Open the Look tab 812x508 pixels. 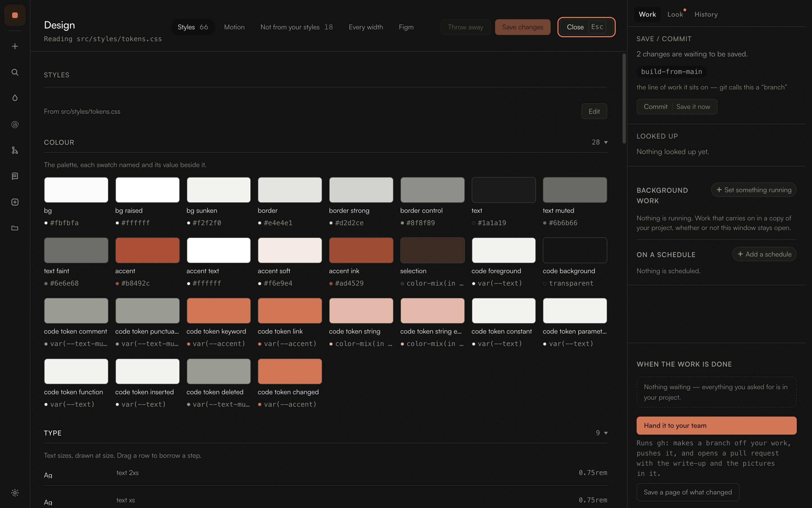point(675,14)
